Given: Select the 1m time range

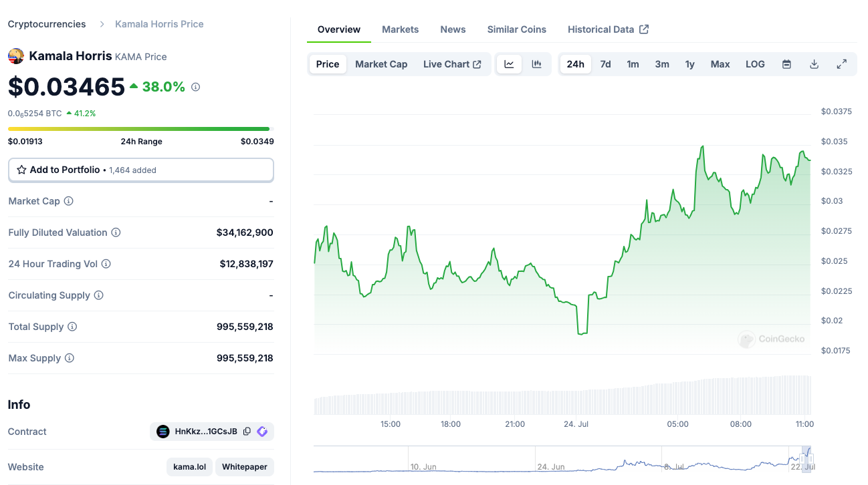Looking at the screenshot, I should [633, 64].
